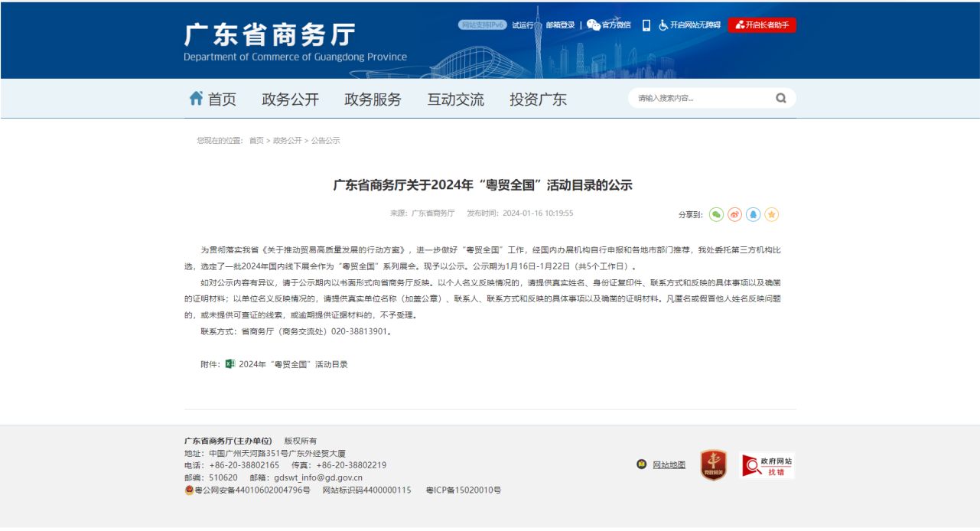Click the search magnifier icon
980x531 pixels.
(780, 98)
